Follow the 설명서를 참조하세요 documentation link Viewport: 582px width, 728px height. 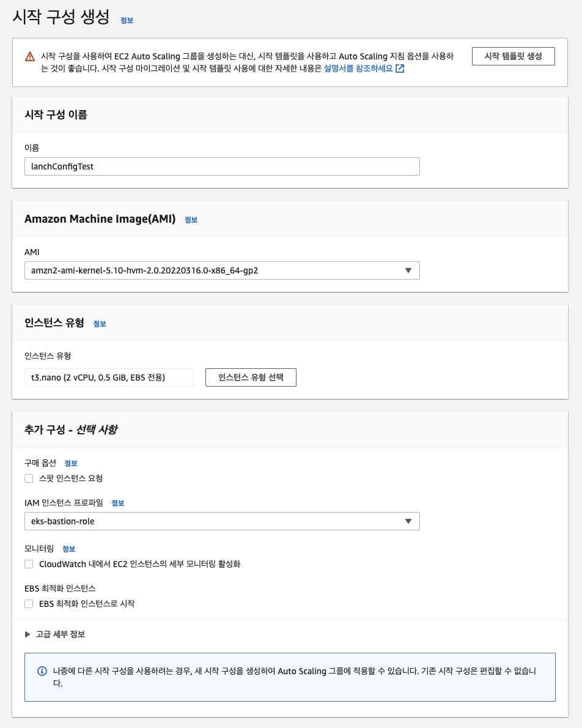click(x=358, y=69)
